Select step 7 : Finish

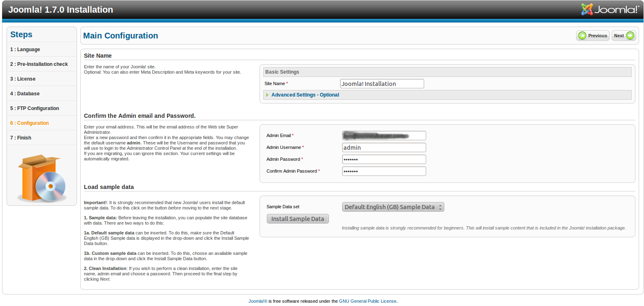tap(42, 138)
